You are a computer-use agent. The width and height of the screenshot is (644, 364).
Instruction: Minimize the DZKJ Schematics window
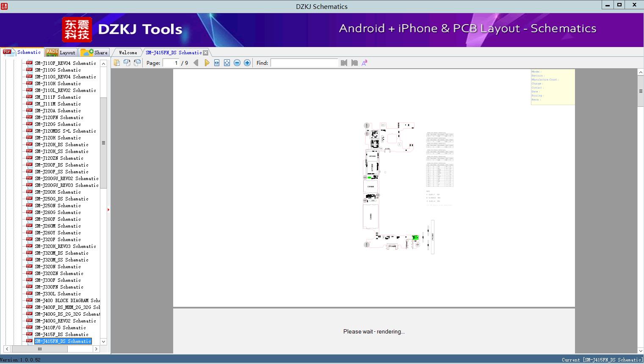coord(608,5)
